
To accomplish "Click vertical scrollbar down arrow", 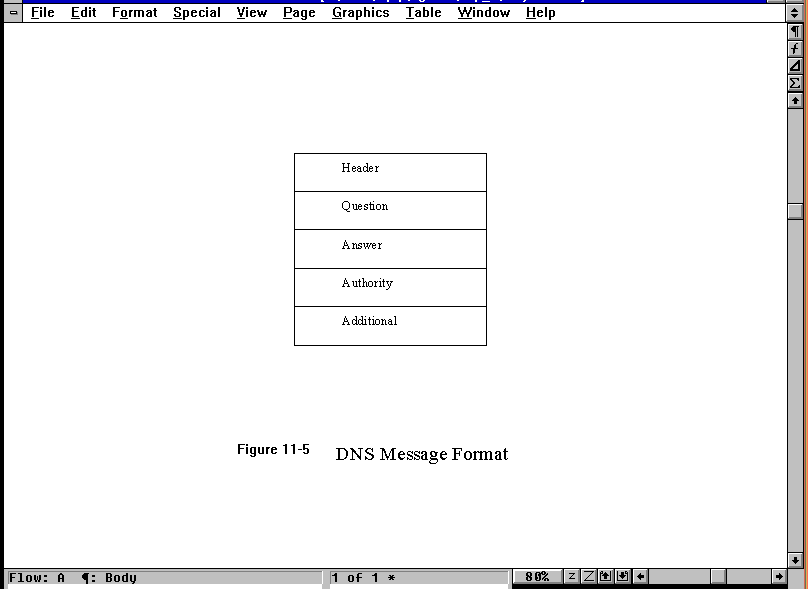I will pyautogui.click(x=795, y=560).
